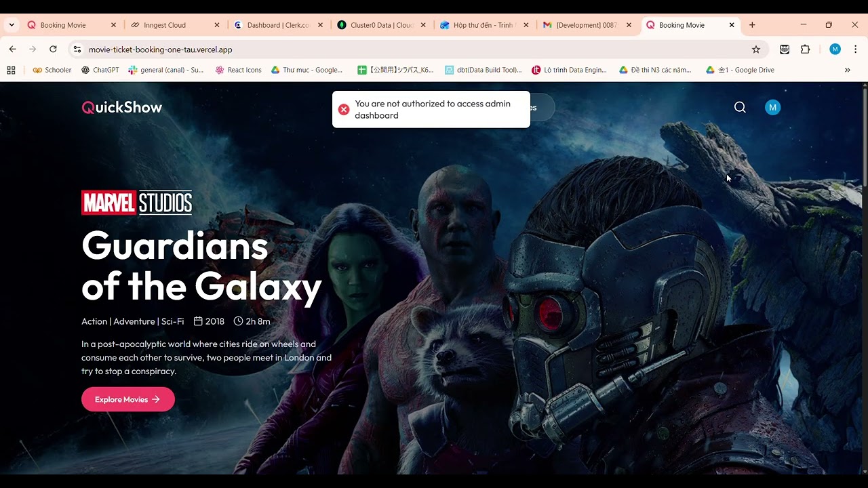Viewport: 868px width, 488px height.
Task: Click the Action | Adventure | Sci-Fi genres
Action: tap(133, 321)
